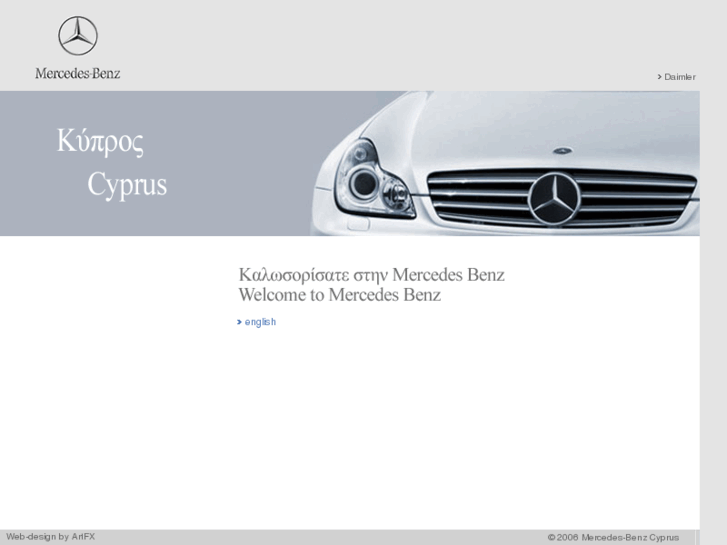Click the Cyprus heading in banner
This screenshot has height=545, width=727.
coord(127,185)
